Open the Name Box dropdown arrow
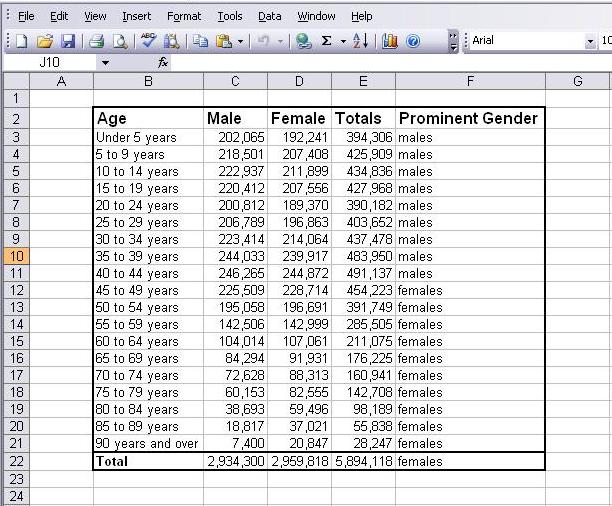 pyautogui.click(x=105, y=62)
